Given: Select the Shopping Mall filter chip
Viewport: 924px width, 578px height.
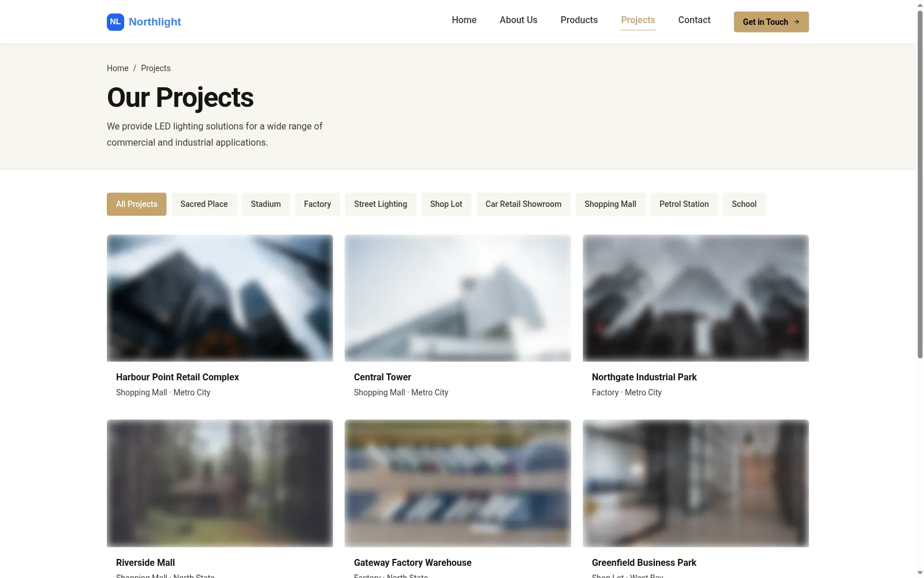Looking at the screenshot, I should pos(610,204).
